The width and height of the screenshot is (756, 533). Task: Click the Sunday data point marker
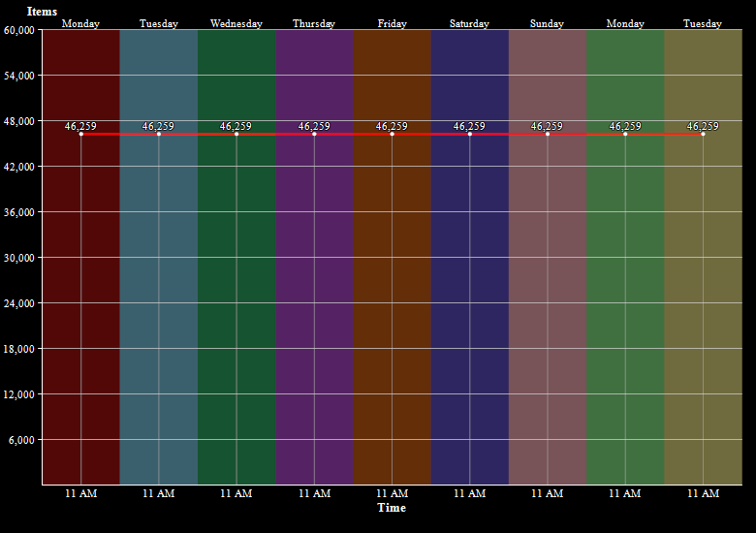548,134
